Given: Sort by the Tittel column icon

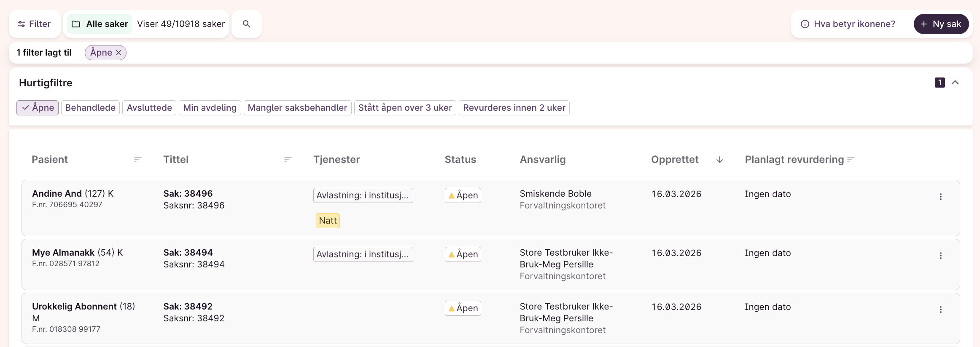Looking at the screenshot, I should (x=288, y=160).
